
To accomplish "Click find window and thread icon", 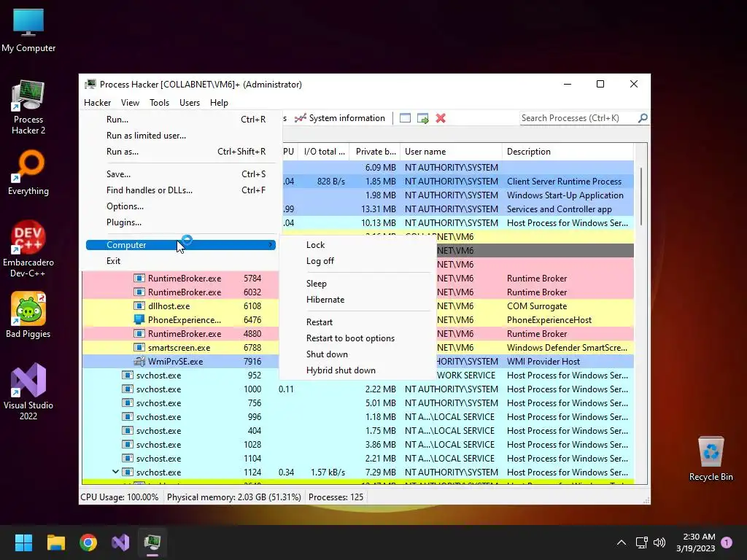I will pos(422,118).
